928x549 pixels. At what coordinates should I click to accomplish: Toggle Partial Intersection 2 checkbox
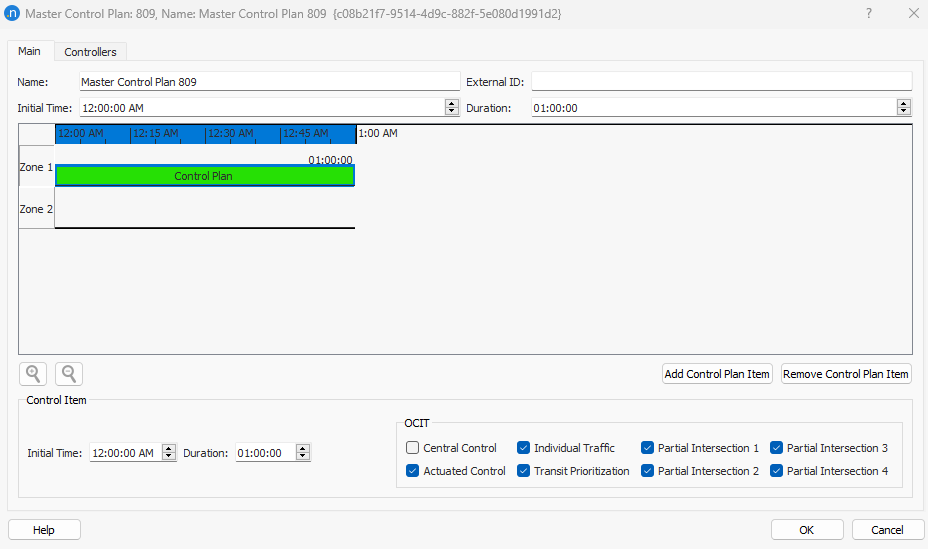tap(647, 471)
